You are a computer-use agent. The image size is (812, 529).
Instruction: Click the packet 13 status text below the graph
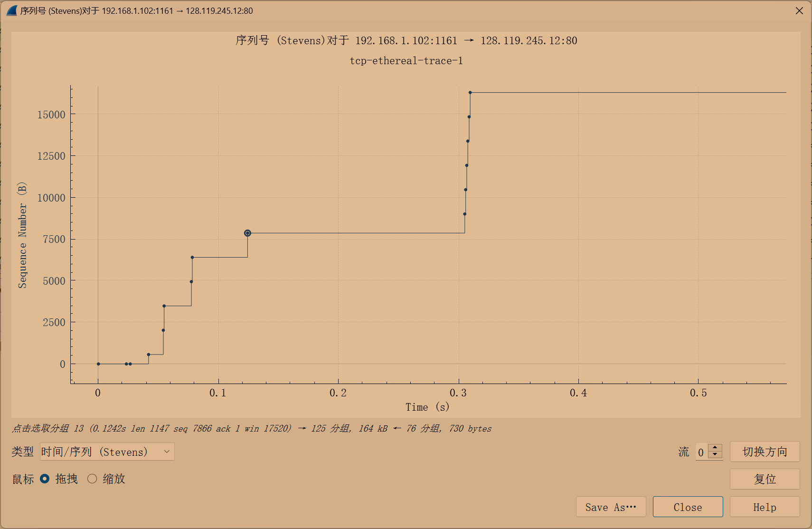[x=252, y=428]
